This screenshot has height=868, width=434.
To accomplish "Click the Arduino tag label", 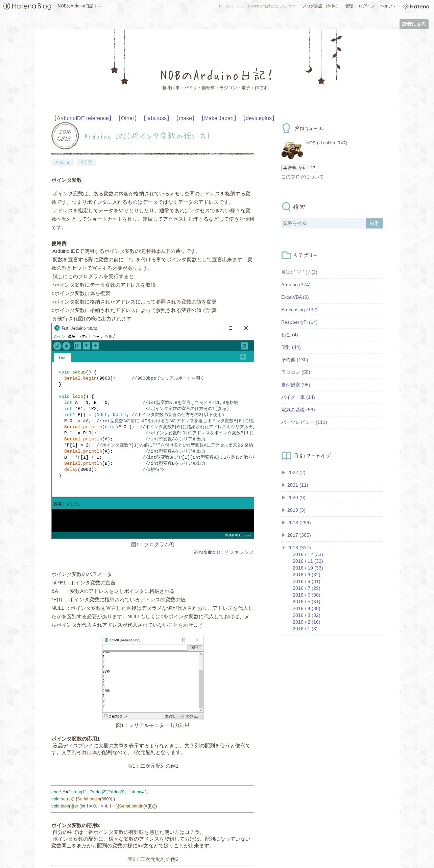I will click(x=63, y=162).
